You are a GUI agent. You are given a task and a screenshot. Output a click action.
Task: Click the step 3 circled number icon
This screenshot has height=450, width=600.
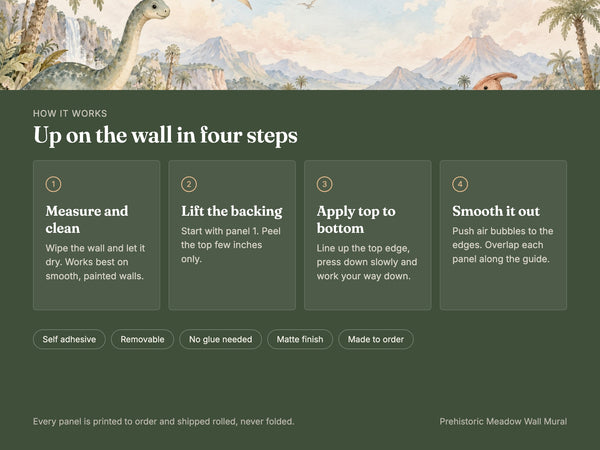(x=324, y=184)
